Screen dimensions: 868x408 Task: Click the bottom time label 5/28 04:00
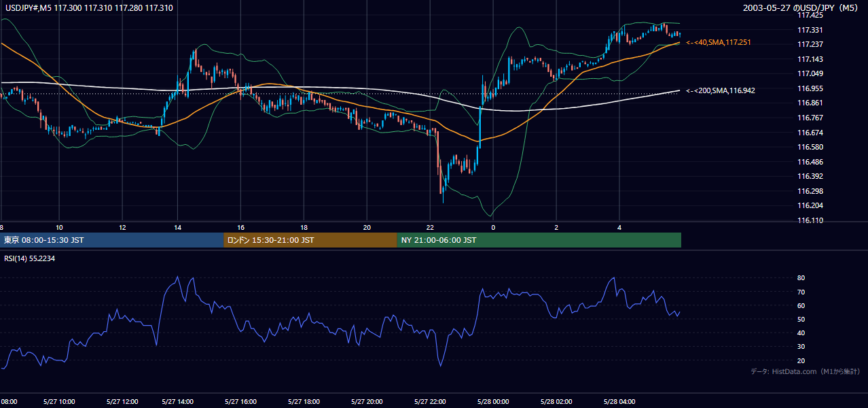pyautogui.click(x=621, y=402)
